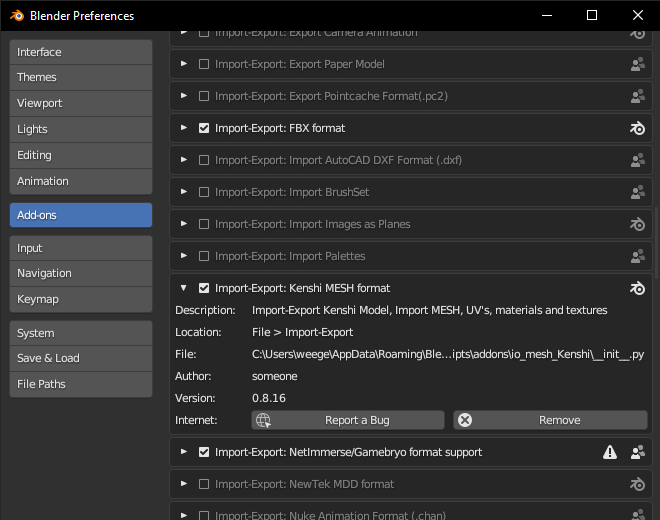Image resolution: width=660 pixels, height=520 pixels.
Task: Disable the NetImmerse/Gamebryo format support checkbox
Action: [x=204, y=452]
